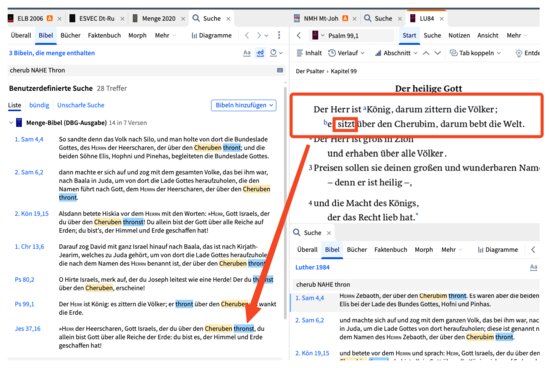Click the 'cherub NAHE Thron' search field

pyautogui.click(x=142, y=70)
